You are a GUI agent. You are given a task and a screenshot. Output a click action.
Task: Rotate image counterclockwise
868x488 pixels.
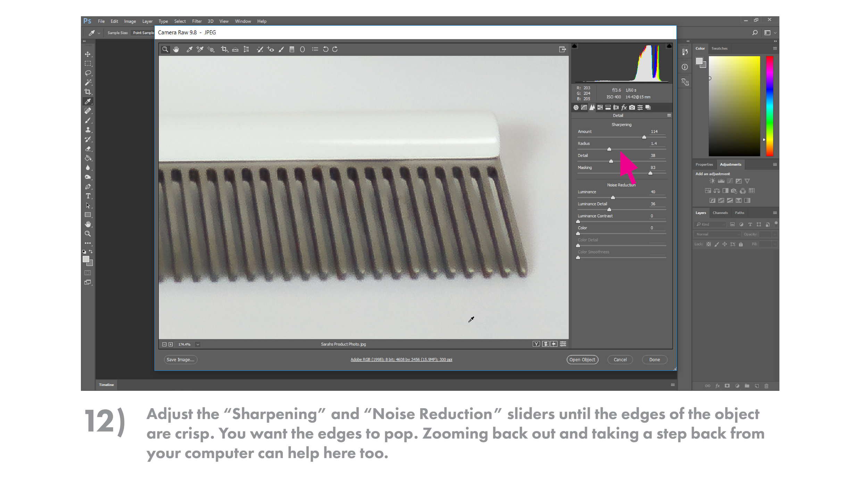click(325, 49)
